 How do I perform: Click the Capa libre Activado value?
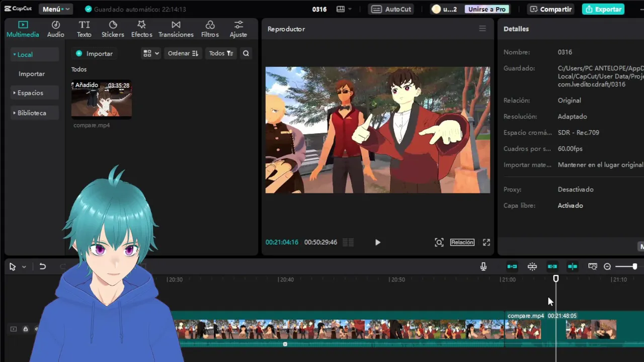[570, 206]
